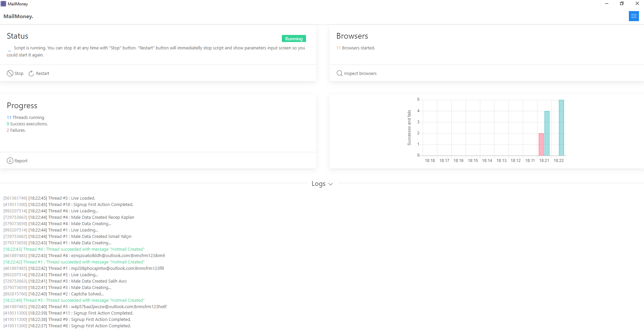
Task: Click the pink failures bar at 18:21
Action: (541, 144)
